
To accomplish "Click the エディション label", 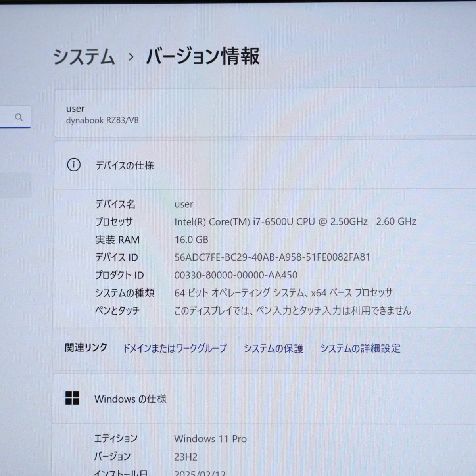I will [116, 438].
